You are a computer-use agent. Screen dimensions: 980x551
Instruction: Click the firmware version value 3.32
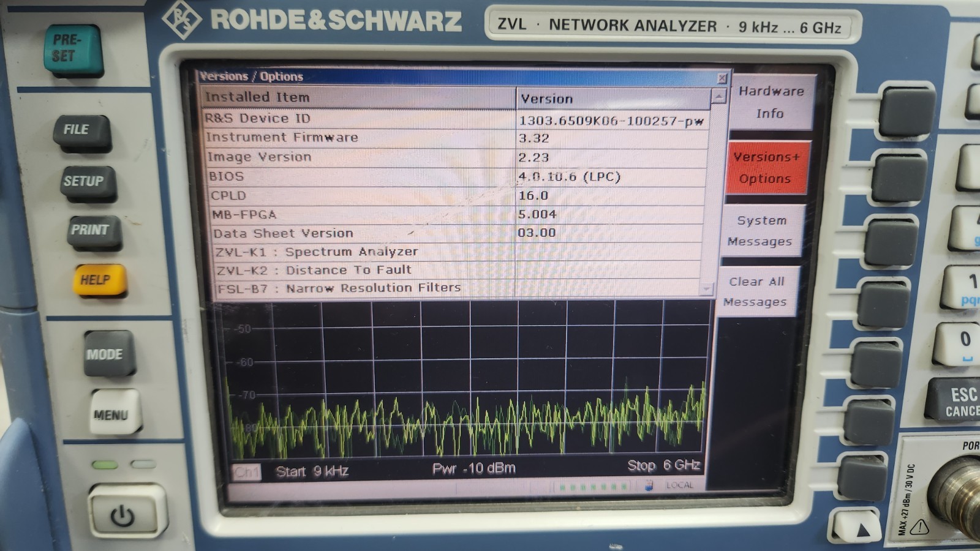(x=533, y=138)
